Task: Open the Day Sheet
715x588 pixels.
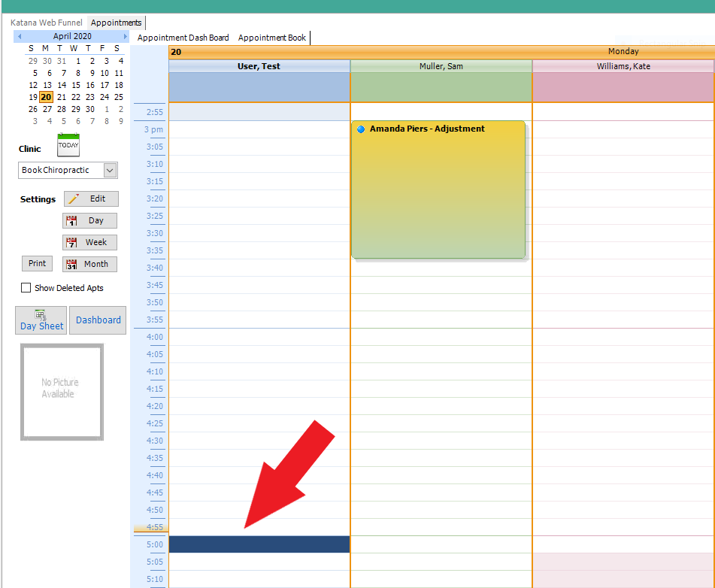Action: tap(41, 320)
